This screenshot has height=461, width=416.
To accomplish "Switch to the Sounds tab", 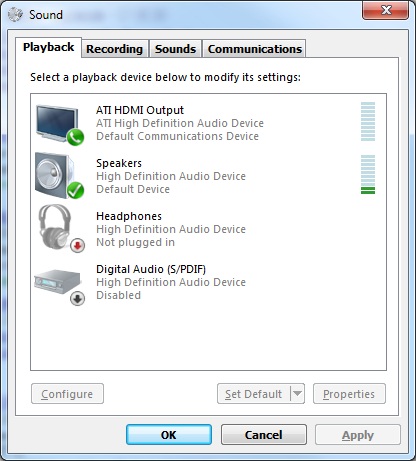I will tap(175, 49).
